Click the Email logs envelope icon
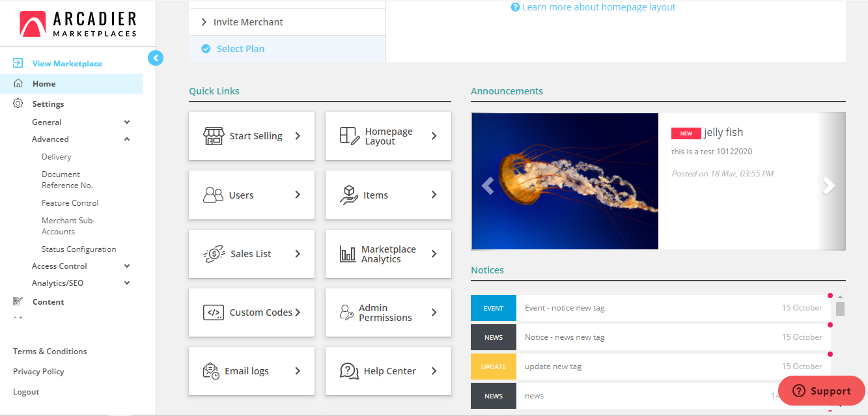The image size is (868, 416). 211,371
